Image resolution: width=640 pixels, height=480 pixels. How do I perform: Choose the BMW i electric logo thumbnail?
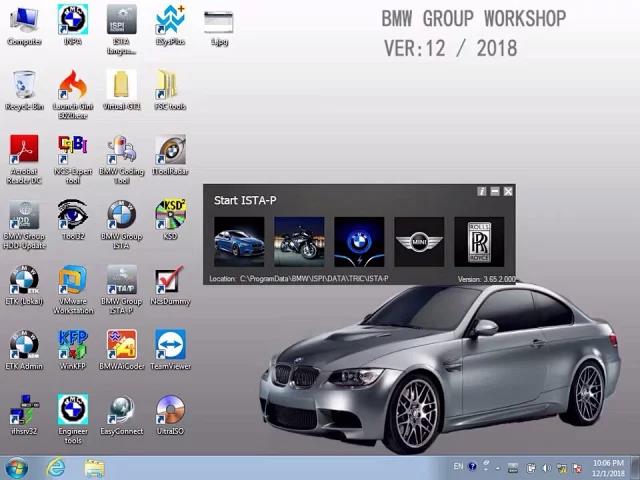coord(359,242)
